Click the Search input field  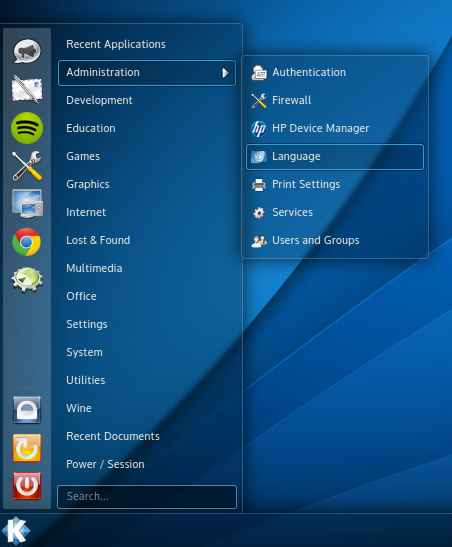(x=147, y=496)
